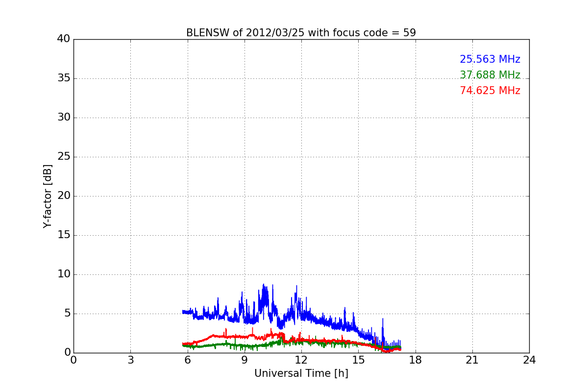The height and width of the screenshot is (392, 588).
Task: Click the y-axis tick label 35
Action: [64, 78]
